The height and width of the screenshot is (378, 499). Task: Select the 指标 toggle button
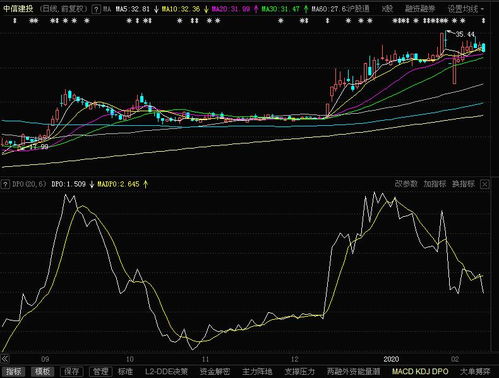pyautogui.click(x=14, y=371)
